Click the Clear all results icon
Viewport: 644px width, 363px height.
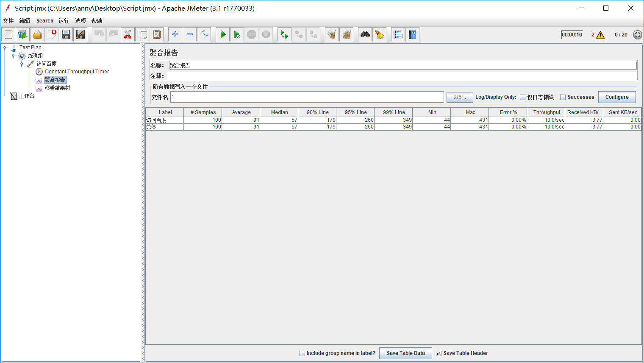coord(346,34)
